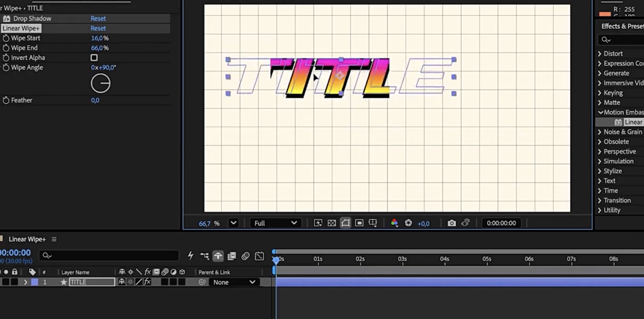Image resolution: width=644 pixels, height=319 pixels.
Task: Toggle the Feather stopwatch
Action: point(6,100)
